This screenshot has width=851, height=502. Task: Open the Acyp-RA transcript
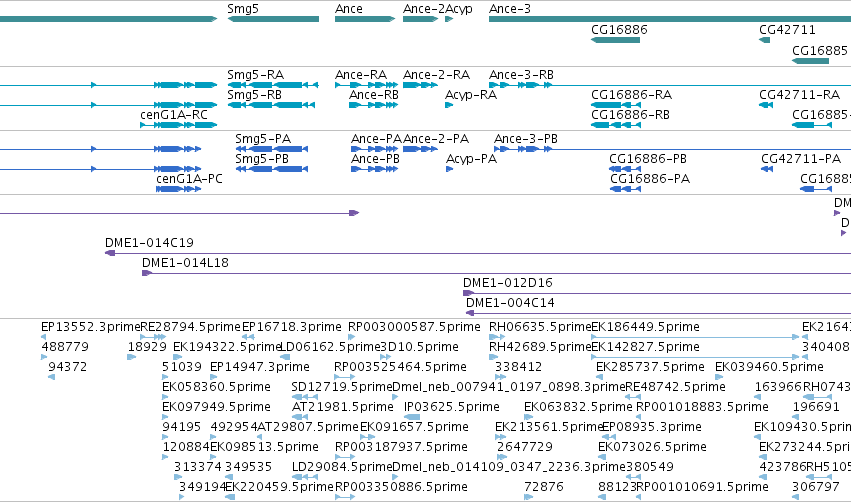pyautogui.click(x=471, y=95)
